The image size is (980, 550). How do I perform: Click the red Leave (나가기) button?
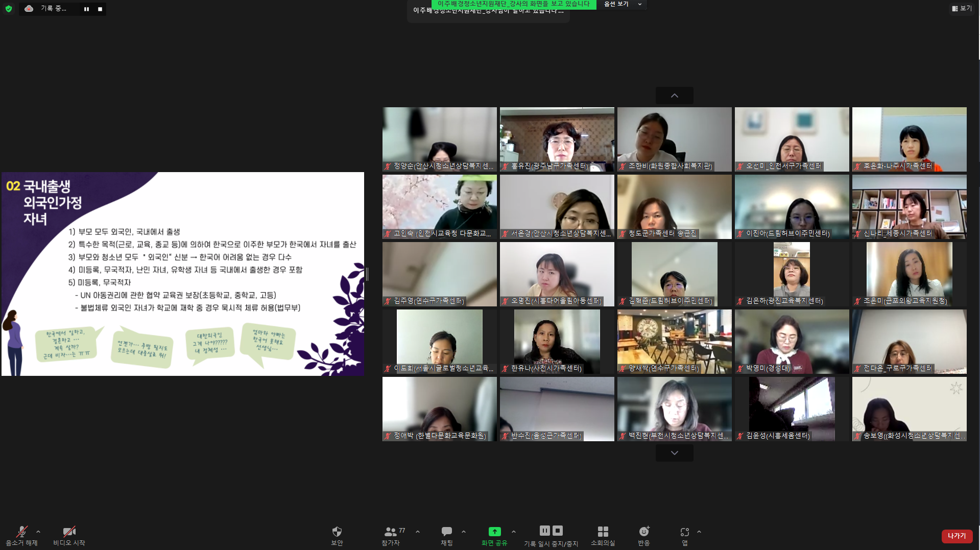(x=957, y=536)
